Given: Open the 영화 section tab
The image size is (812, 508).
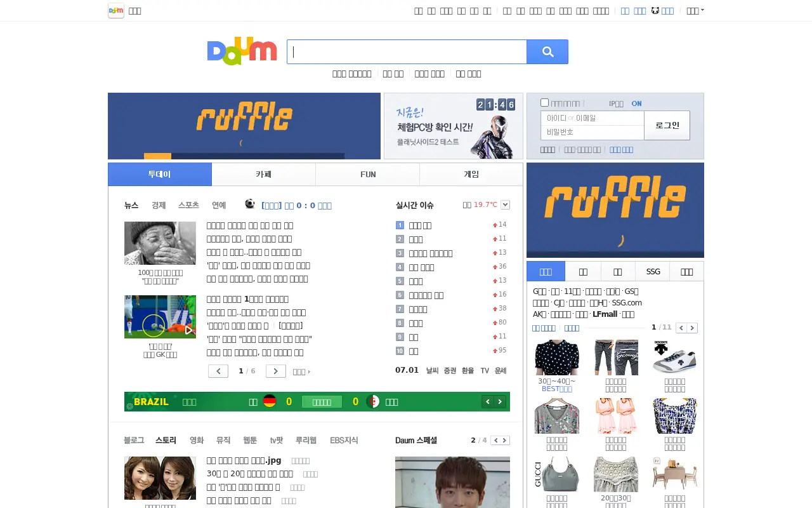Looking at the screenshot, I should pyautogui.click(x=197, y=440).
